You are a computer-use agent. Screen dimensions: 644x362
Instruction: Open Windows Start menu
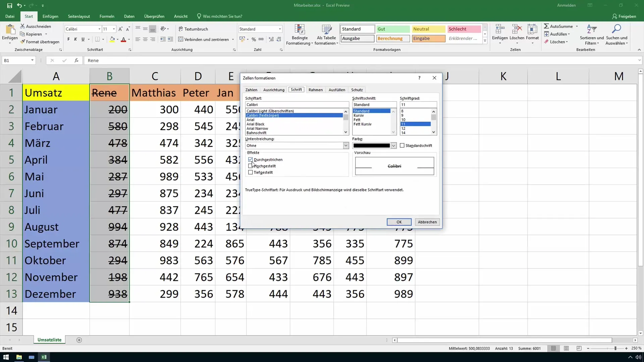(x=6, y=357)
